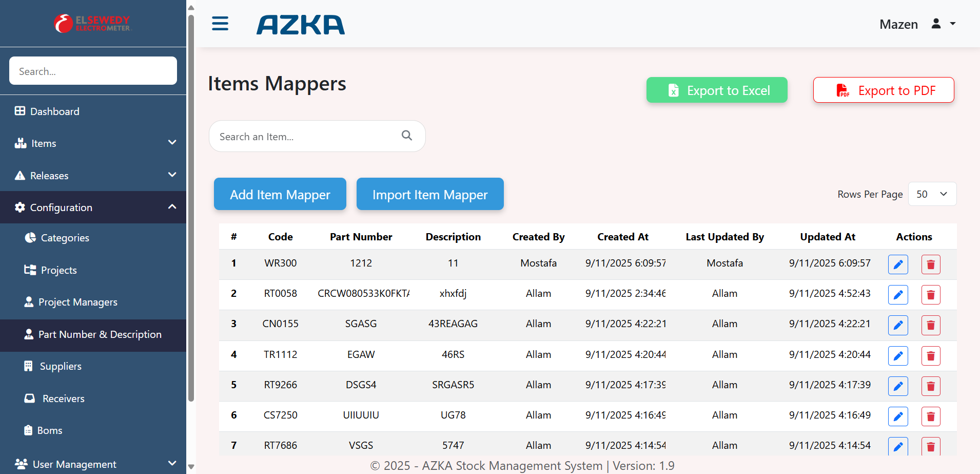This screenshot has width=980, height=474.
Task: Click the sidebar Search input field
Action: [93, 71]
